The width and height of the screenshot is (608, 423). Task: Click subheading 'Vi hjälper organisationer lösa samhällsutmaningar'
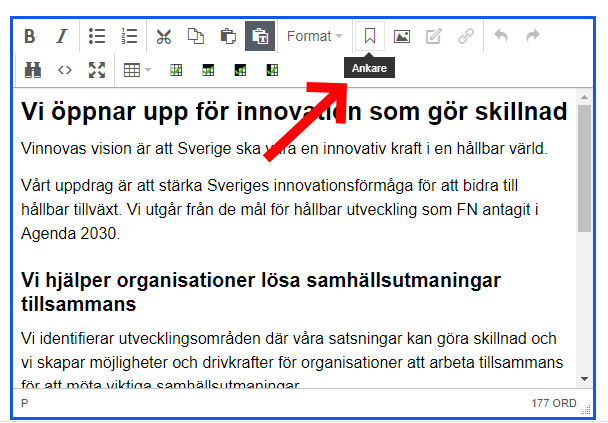[261, 292]
